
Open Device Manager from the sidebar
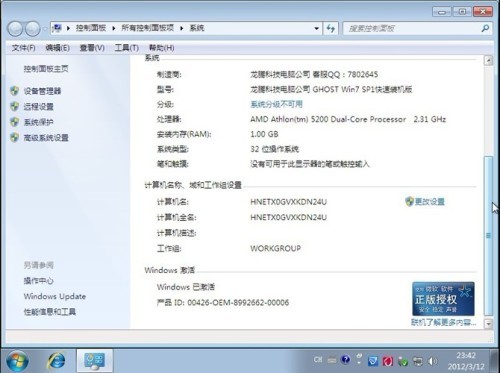(42, 91)
